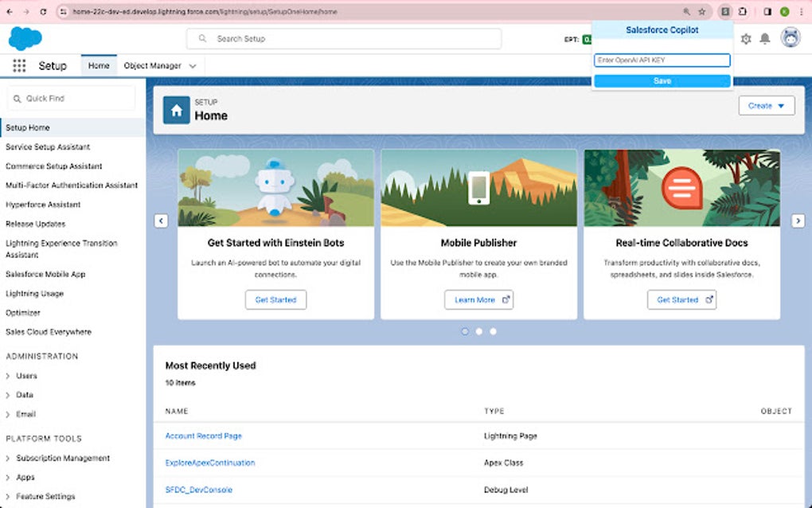The width and height of the screenshot is (812, 508).
Task: Open the Salesforce Copilot extension icon in toolbar
Action: pyautogui.click(x=724, y=12)
